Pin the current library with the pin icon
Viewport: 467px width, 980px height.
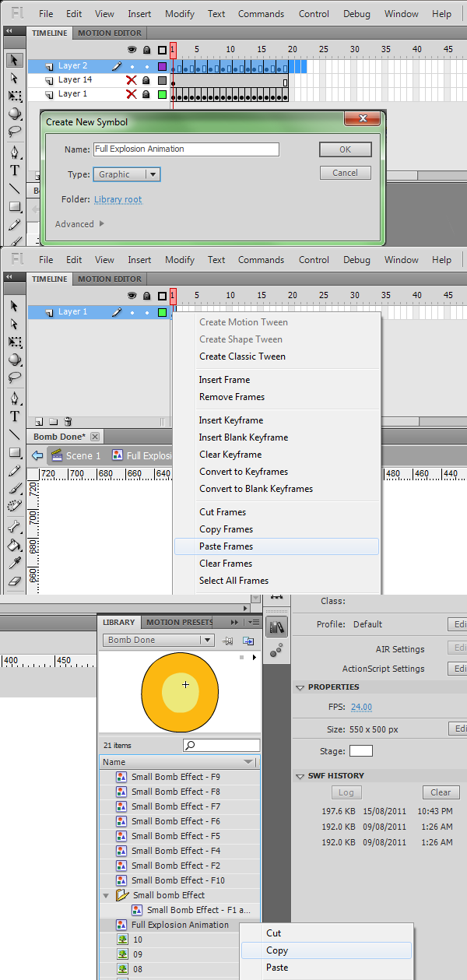click(x=229, y=641)
